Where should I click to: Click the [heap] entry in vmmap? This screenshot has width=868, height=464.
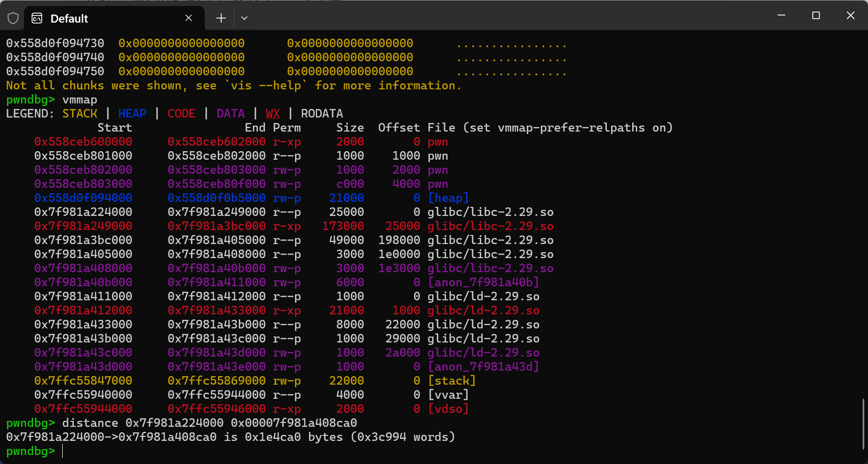coord(448,198)
